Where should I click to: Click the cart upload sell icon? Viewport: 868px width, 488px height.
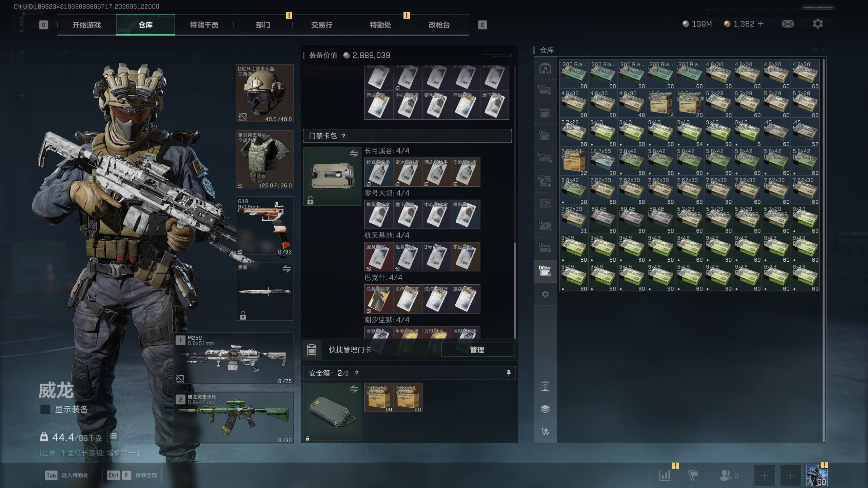click(x=545, y=431)
